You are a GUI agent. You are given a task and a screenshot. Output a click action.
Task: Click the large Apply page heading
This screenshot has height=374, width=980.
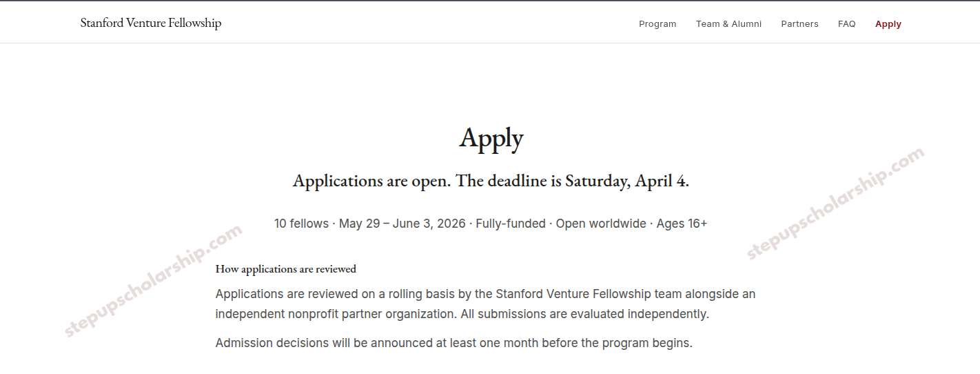pos(491,138)
